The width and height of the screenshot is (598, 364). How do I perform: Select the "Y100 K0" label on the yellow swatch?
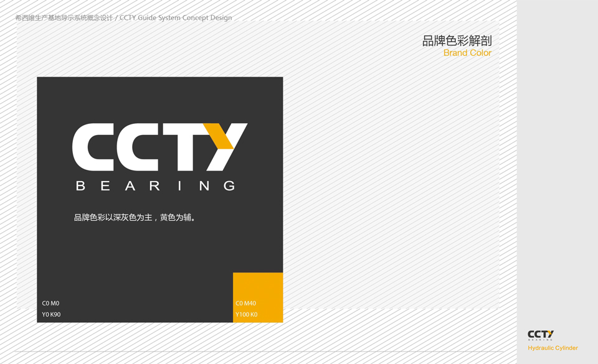click(x=246, y=315)
